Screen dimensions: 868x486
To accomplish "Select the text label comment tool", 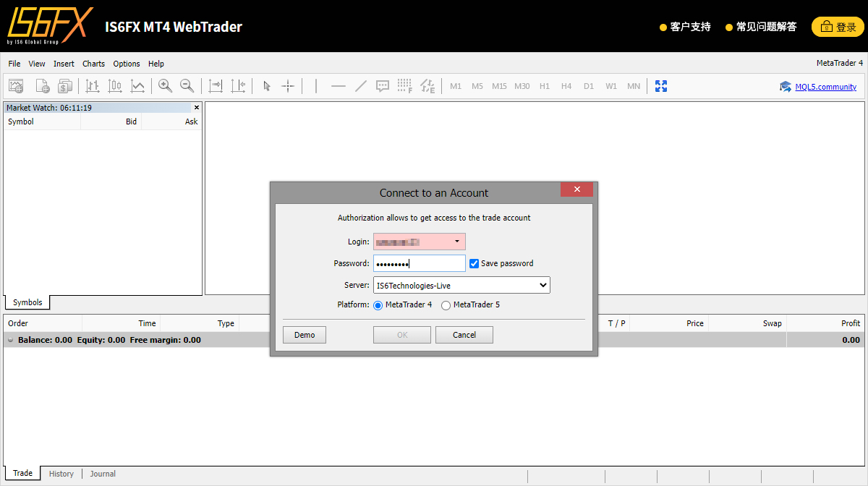I will click(383, 86).
